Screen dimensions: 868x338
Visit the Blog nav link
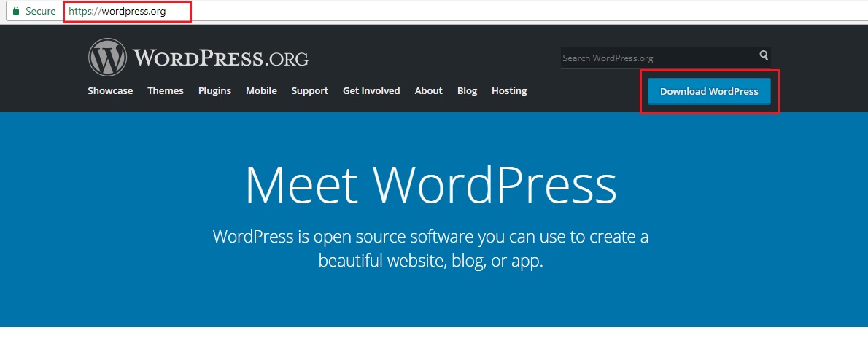click(x=468, y=91)
